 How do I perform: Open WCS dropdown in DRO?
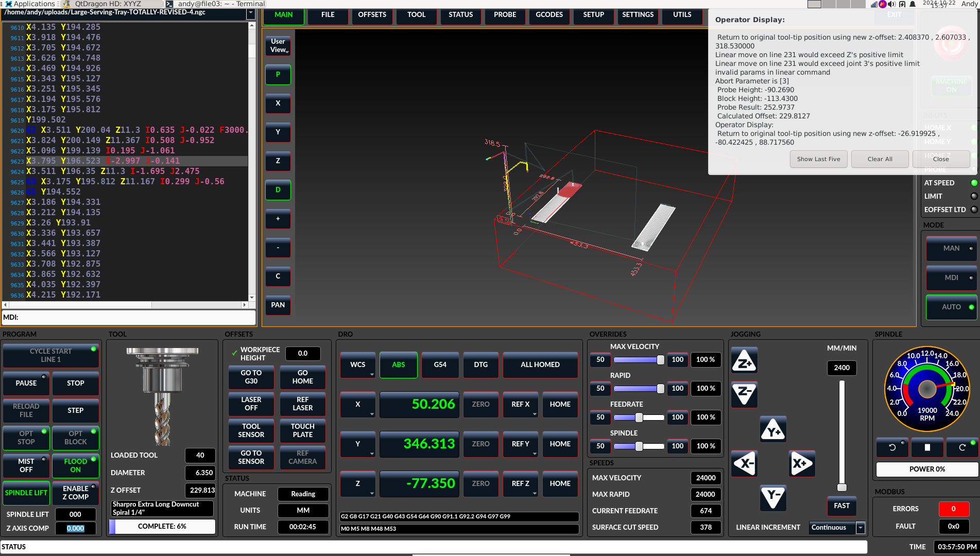pyautogui.click(x=357, y=365)
